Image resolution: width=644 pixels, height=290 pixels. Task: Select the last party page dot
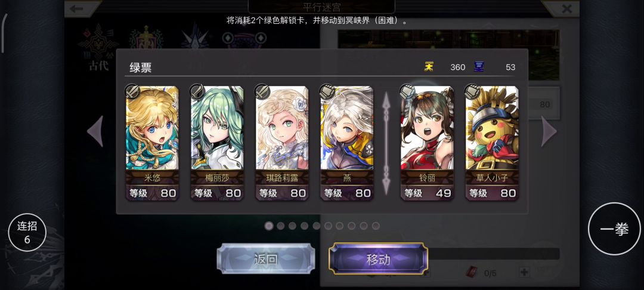(x=376, y=226)
